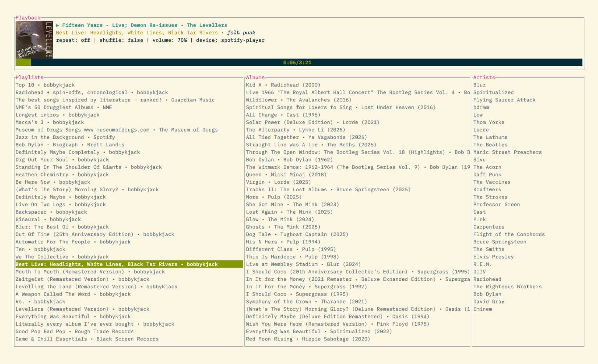Image resolution: width=598 pixels, height=364 pixels.
Task: Select 'Dog Tale • Tugboat Captain' album
Action: click(x=297, y=234)
